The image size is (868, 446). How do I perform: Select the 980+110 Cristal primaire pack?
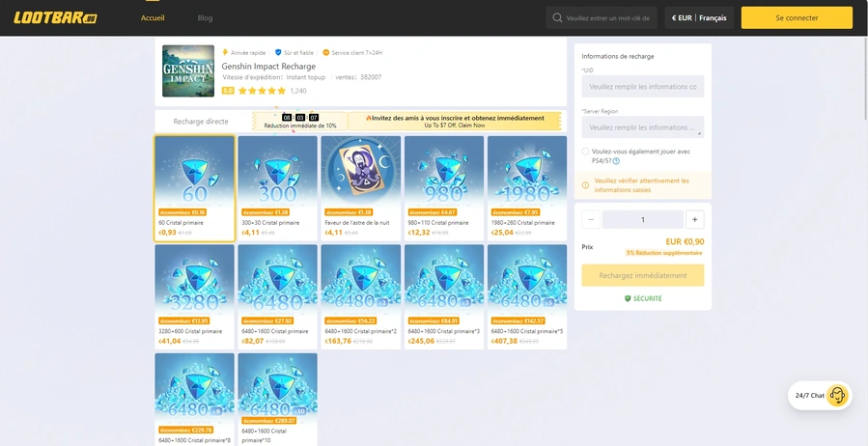pos(444,188)
